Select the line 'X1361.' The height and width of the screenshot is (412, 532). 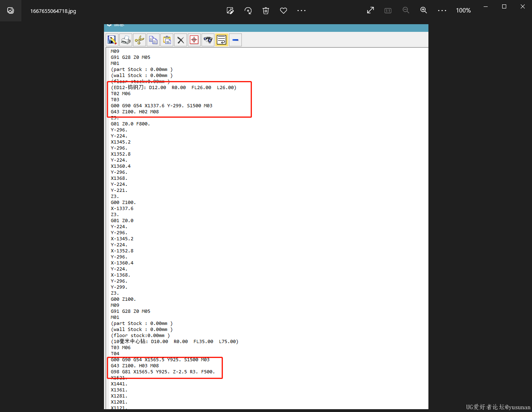tap(119, 390)
